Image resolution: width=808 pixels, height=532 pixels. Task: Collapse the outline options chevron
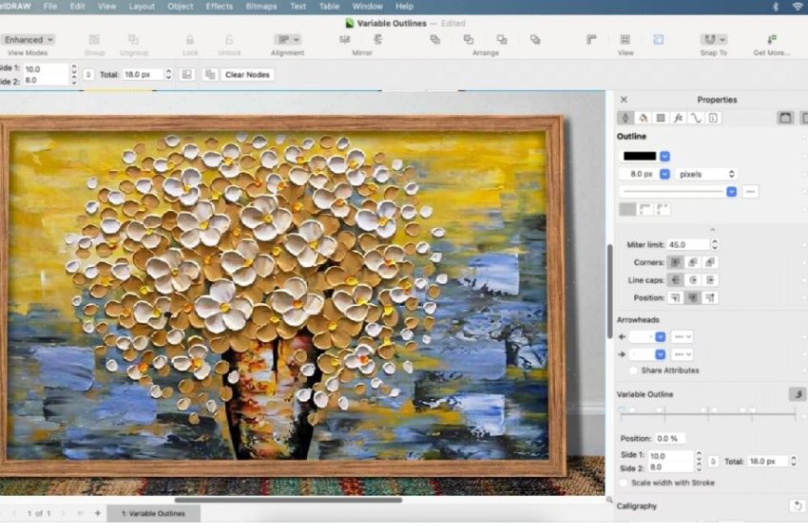(x=713, y=230)
